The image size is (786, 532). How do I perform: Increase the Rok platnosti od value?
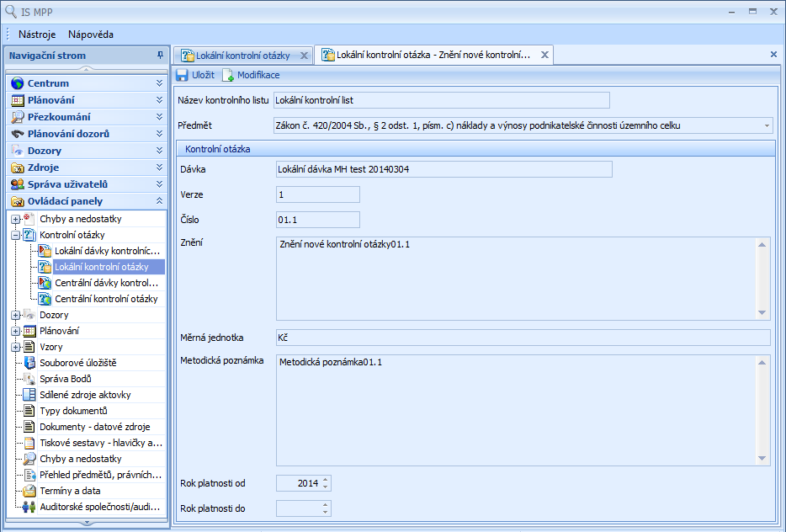point(326,480)
